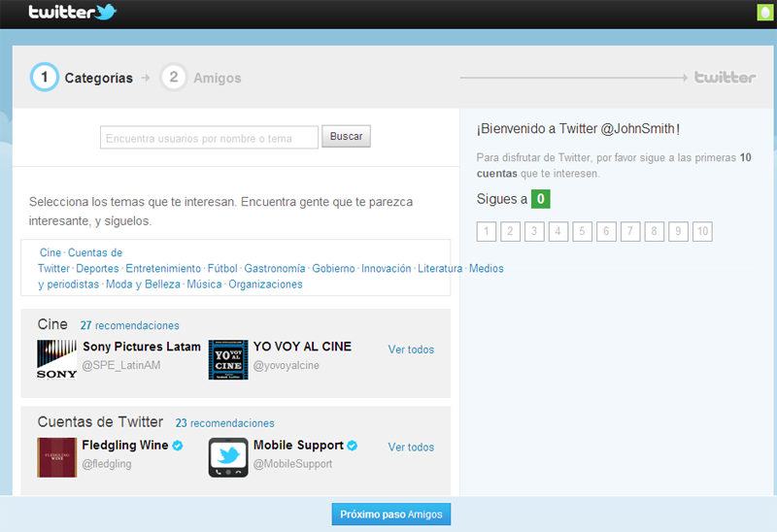Click the Bienvenido a Twitter @JohnSmith heading
The image size is (777, 532).
578,129
